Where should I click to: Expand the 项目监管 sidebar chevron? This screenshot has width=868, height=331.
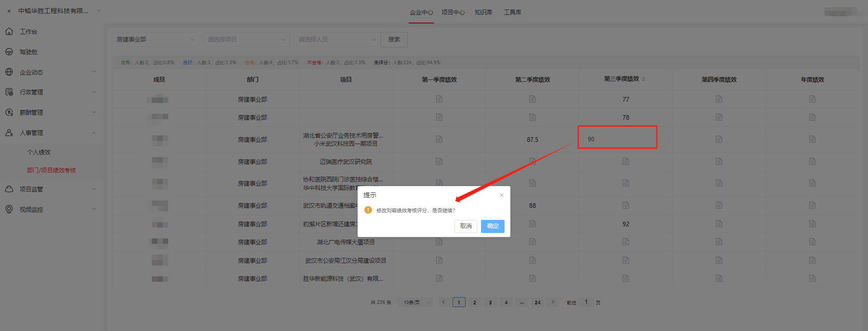tap(94, 189)
